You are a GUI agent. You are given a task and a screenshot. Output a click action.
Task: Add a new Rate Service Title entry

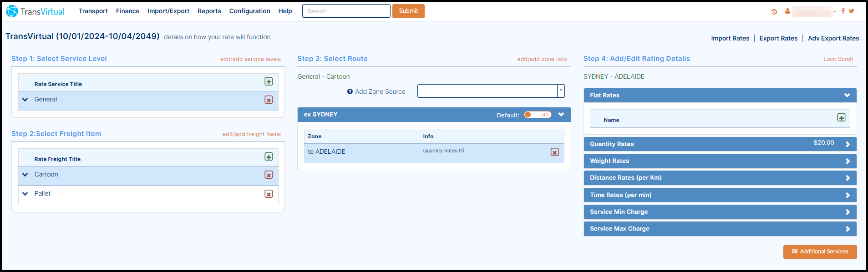click(x=269, y=81)
